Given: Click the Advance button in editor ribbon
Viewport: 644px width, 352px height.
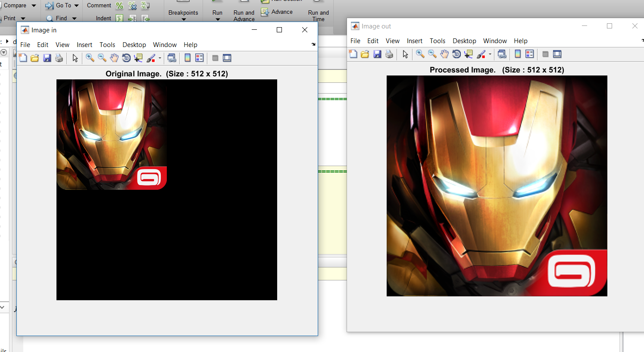Looking at the screenshot, I should pos(277,12).
